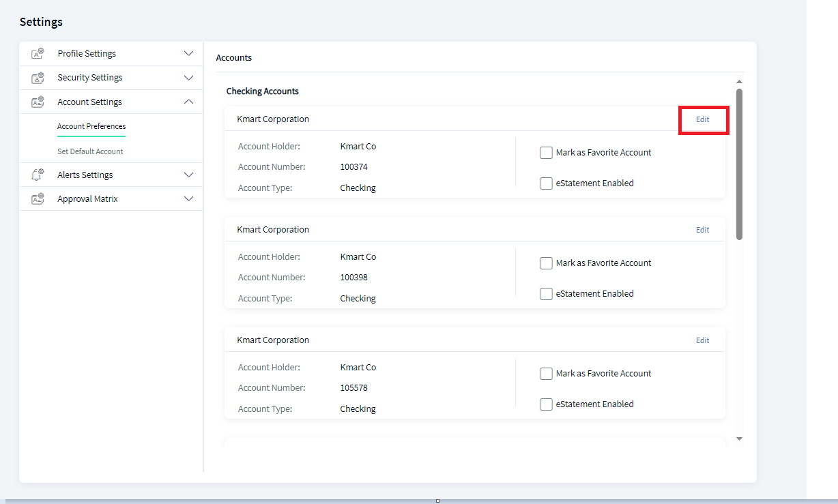This screenshot has height=504, width=838.
Task: Click the Security Settings icon
Action: pyautogui.click(x=38, y=78)
